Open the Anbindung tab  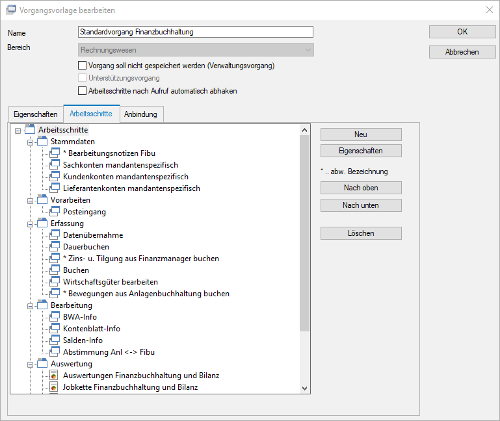pos(141,114)
